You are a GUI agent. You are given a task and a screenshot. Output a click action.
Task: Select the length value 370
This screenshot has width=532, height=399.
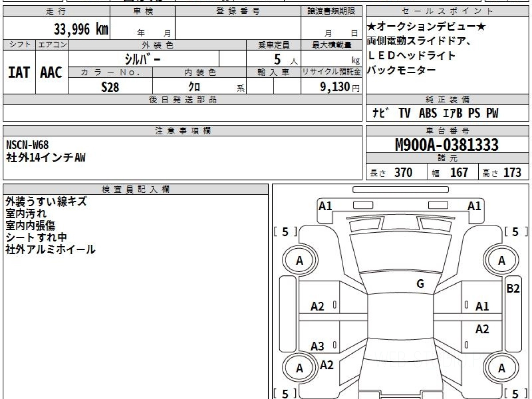403,172
